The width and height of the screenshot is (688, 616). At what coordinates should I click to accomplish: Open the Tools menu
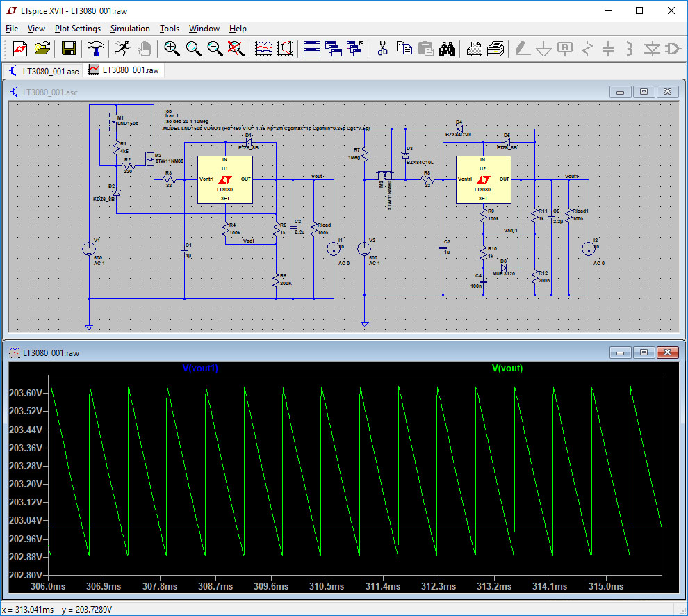click(x=170, y=29)
